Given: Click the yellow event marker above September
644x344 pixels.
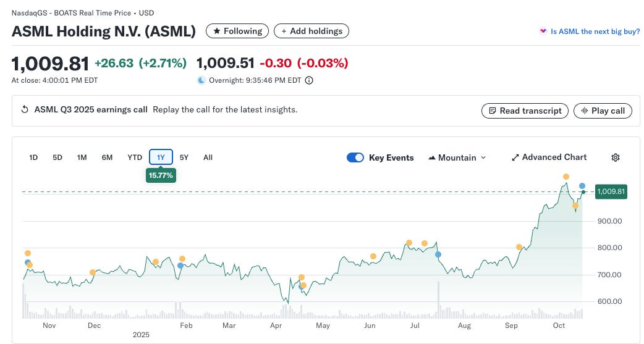Looking at the screenshot, I should [x=519, y=247].
